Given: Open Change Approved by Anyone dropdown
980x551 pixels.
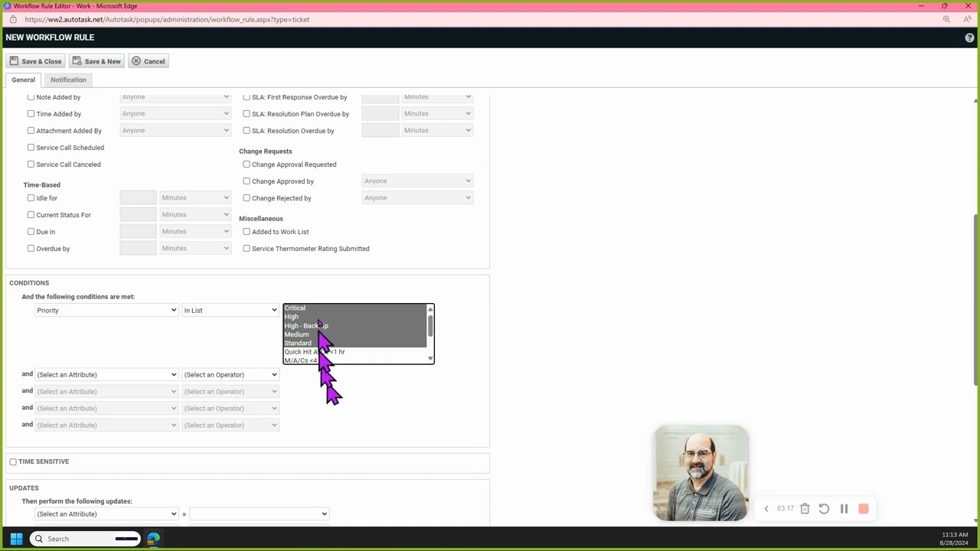Looking at the screenshot, I should pyautogui.click(x=417, y=181).
